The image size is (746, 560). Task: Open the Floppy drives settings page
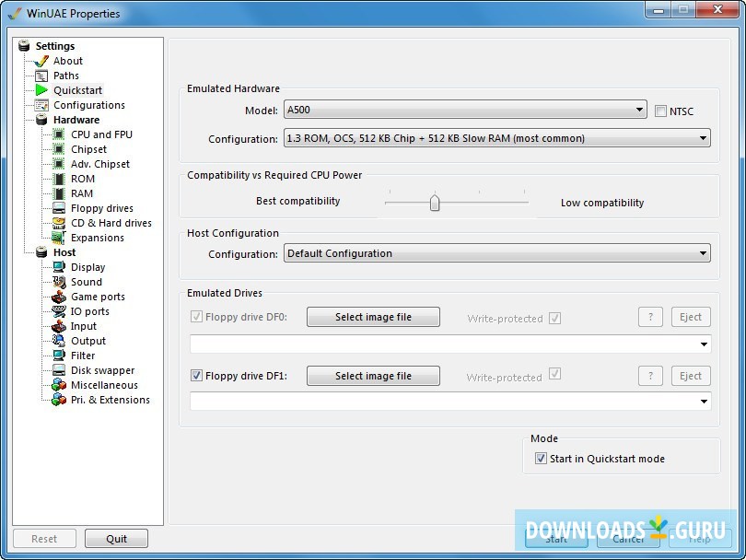pyautogui.click(x=102, y=208)
